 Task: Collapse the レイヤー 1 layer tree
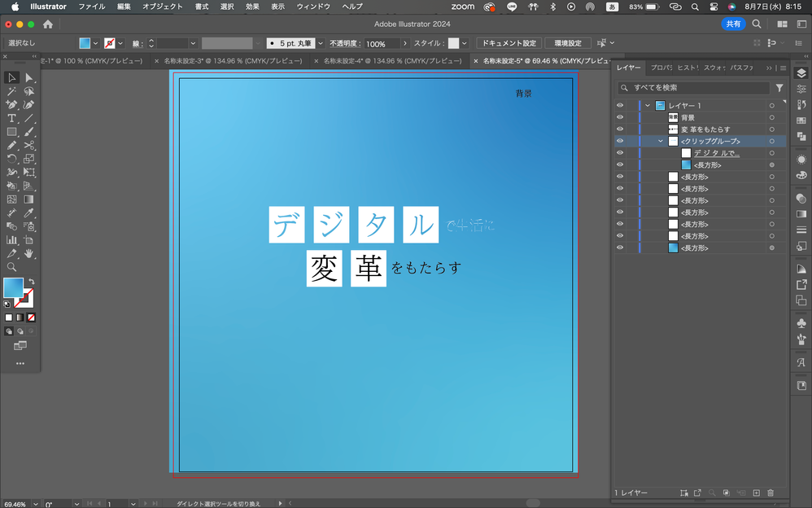coord(648,106)
